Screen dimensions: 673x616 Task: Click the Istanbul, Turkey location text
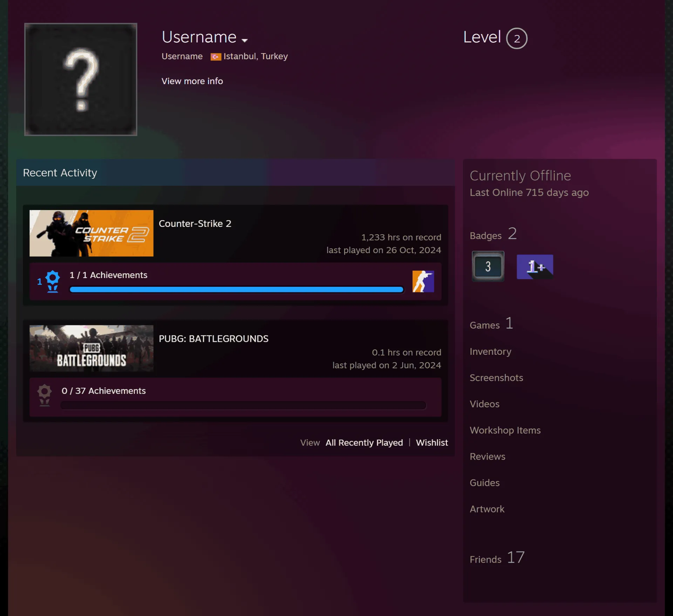pos(256,56)
